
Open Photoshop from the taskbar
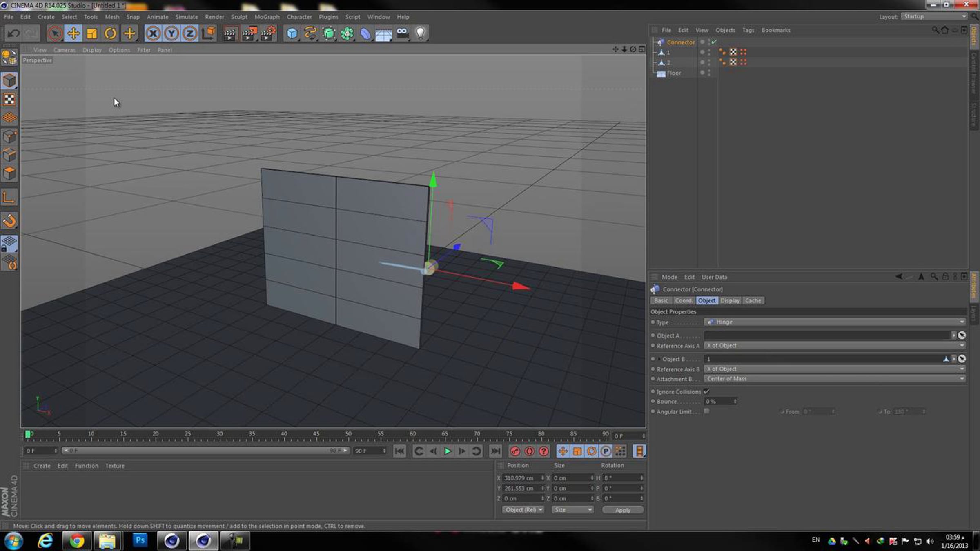140,540
